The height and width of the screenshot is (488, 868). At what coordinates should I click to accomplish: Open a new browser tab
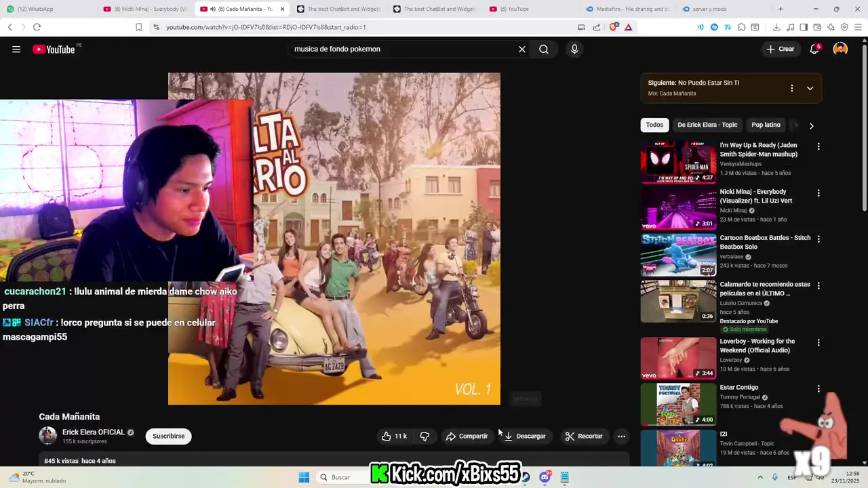pyautogui.click(x=781, y=9)
